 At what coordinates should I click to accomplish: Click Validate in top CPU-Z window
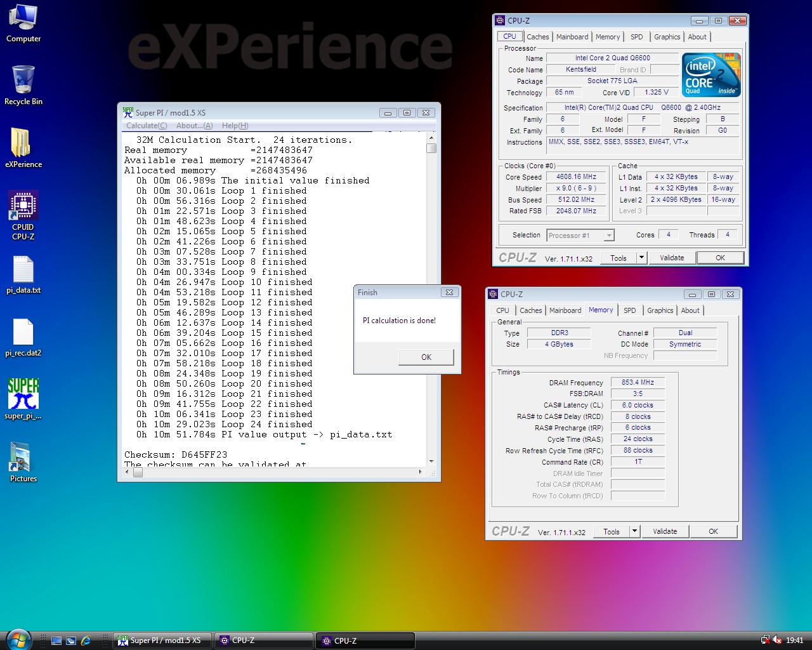coord(672,258)
